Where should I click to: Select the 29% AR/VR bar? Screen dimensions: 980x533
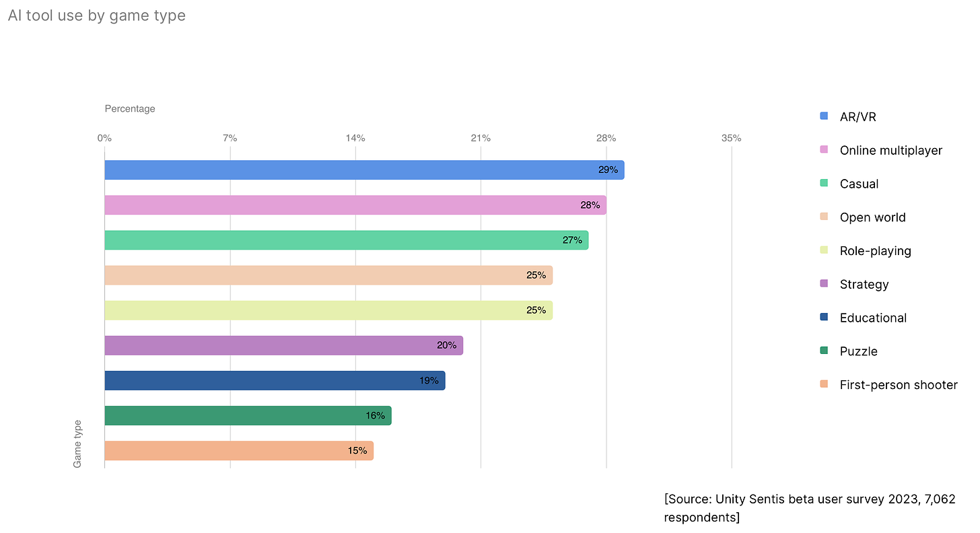(363, 170)
